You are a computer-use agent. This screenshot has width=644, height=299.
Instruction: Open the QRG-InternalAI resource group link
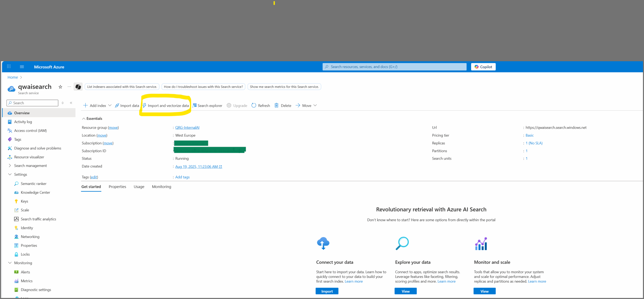pos(187,128)
